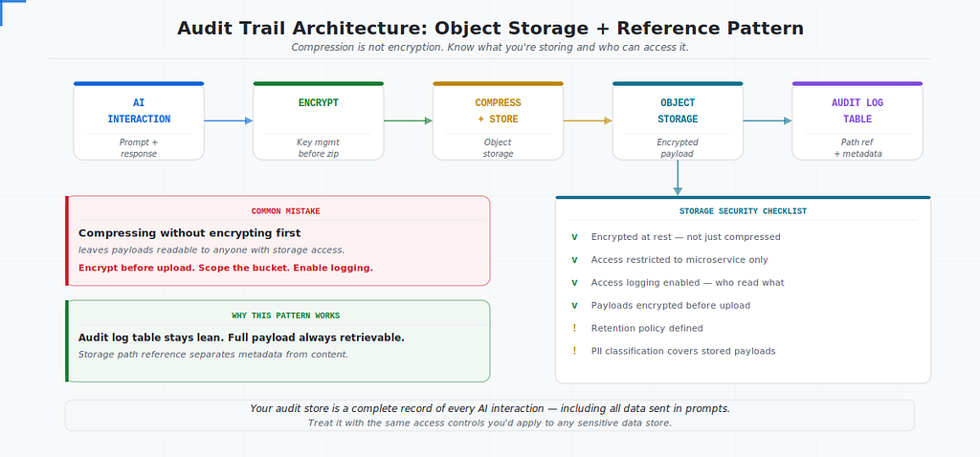Click check mark beside 'Access logging enabled'

[x=574, y=283]
